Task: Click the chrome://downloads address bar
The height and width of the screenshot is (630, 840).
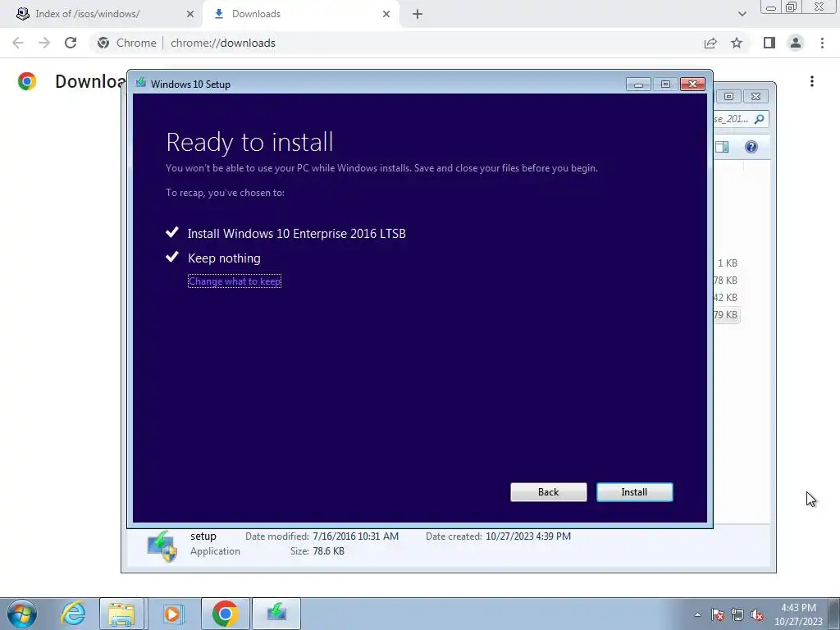Action: tap(223, 43)
